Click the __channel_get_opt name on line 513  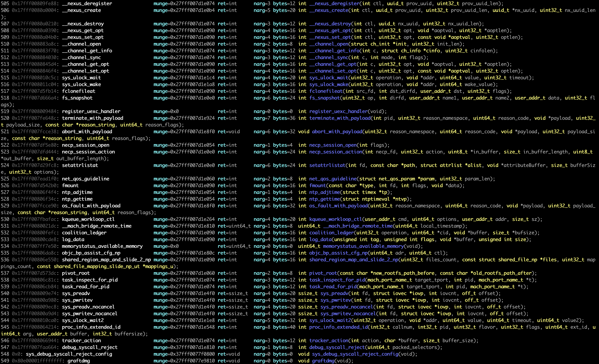86,64
